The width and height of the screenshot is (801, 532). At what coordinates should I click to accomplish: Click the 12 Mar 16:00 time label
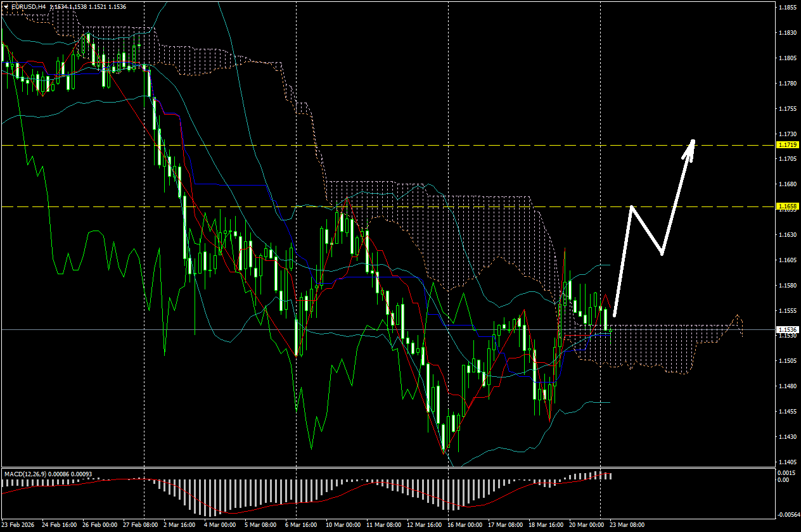425,525
